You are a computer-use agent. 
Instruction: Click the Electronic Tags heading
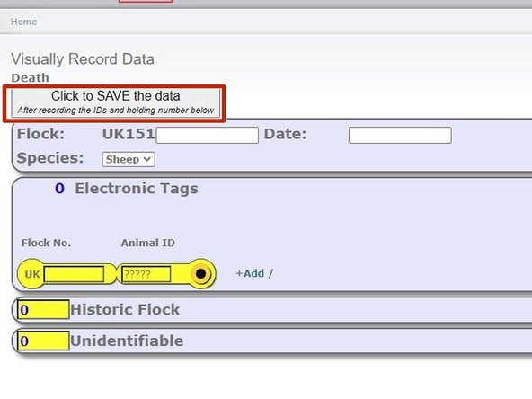click(x=137, y=189)
